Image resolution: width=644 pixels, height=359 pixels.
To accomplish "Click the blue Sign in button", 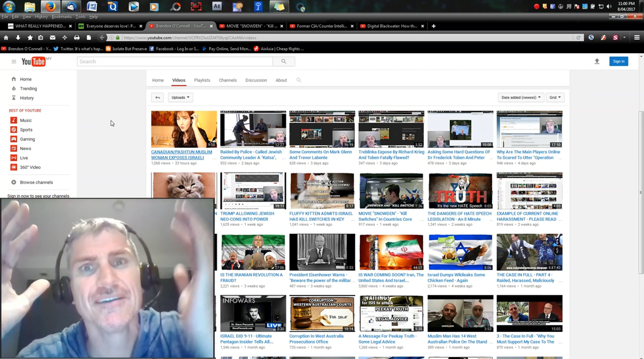I will [x=619, y=61].
